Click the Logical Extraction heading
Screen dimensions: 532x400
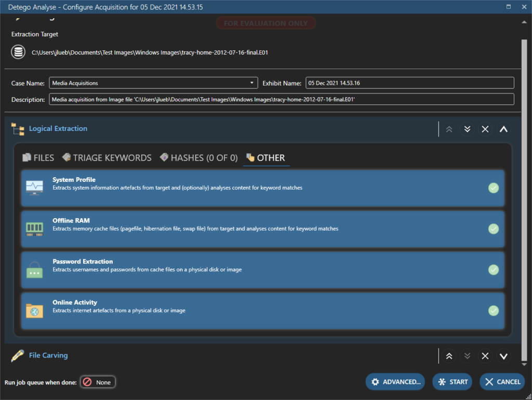pos(58,129)
